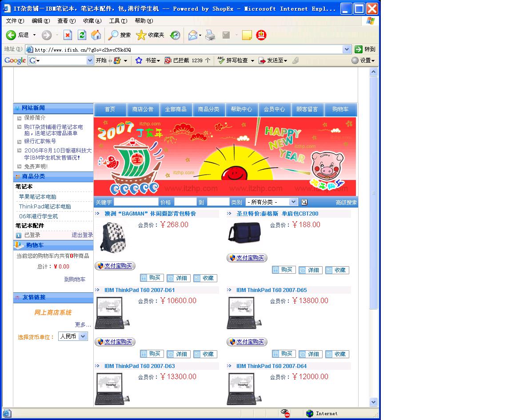The width and height of the screenshot is (523, 420).
Task: Open the Home page icon
Action: click(x=96, y=35)
